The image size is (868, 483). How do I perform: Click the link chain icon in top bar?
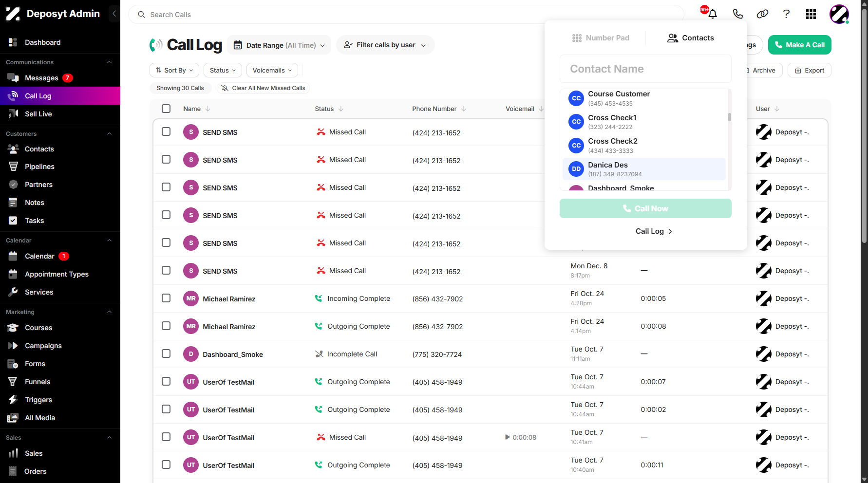(762, 14)
